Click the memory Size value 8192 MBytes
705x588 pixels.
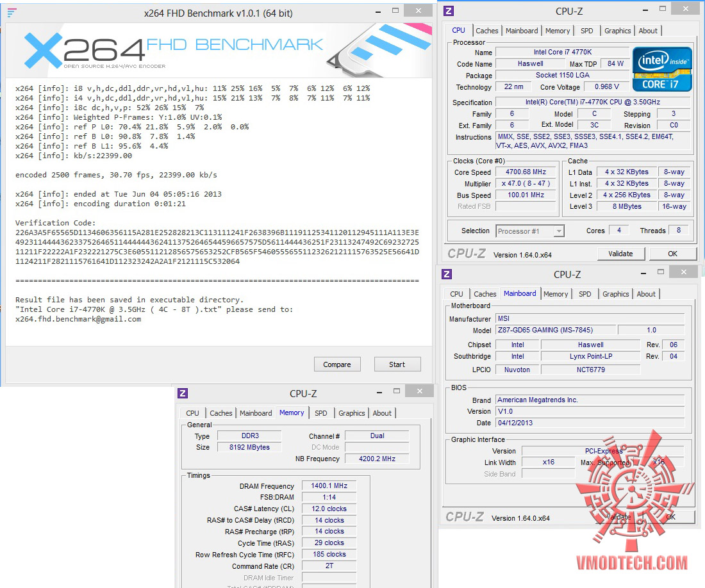(x=249, y=447)
